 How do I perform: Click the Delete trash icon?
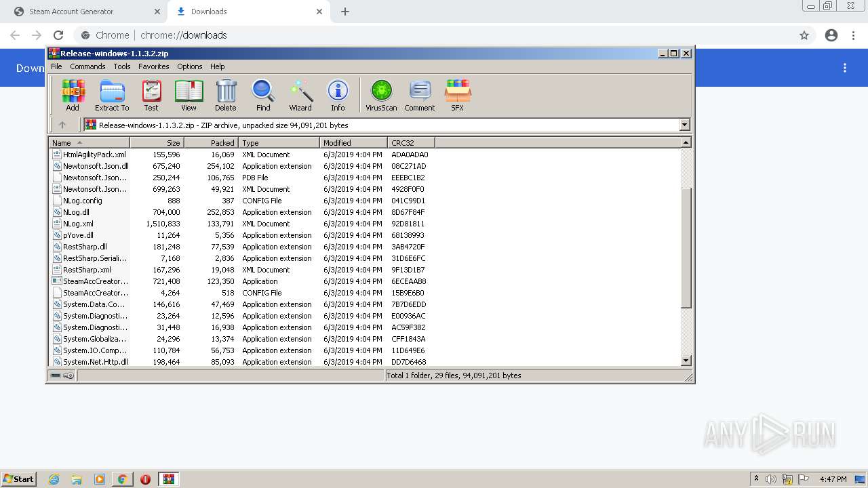[x=226, y=95]
